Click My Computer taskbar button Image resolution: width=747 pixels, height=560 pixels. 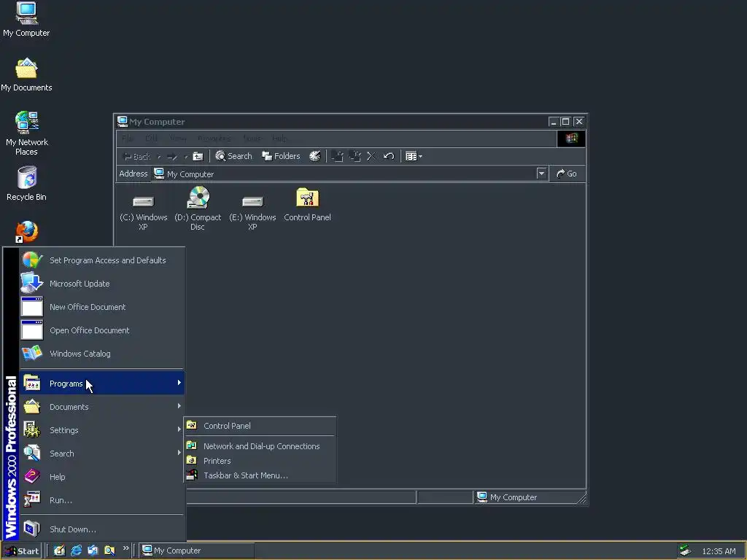(197, 551)
